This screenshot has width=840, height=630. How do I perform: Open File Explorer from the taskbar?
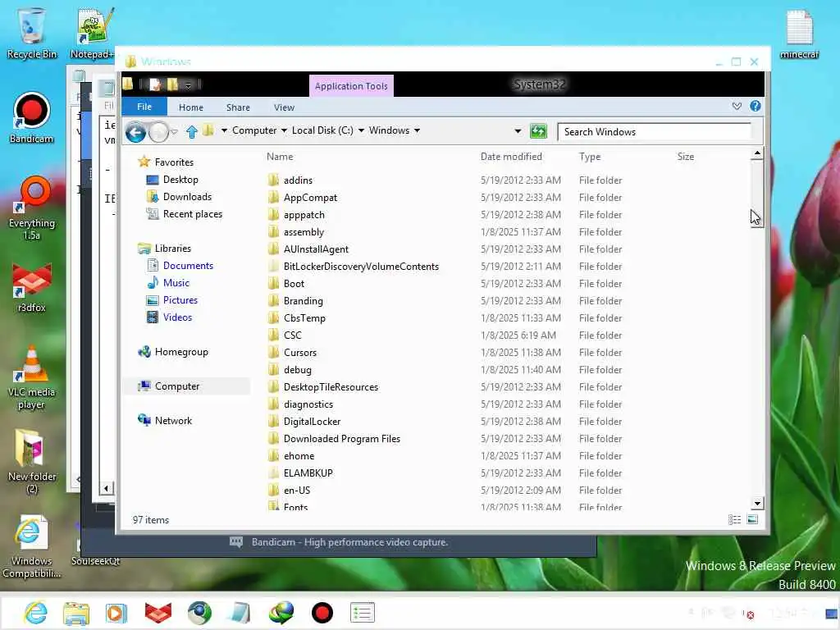[76, 612]
